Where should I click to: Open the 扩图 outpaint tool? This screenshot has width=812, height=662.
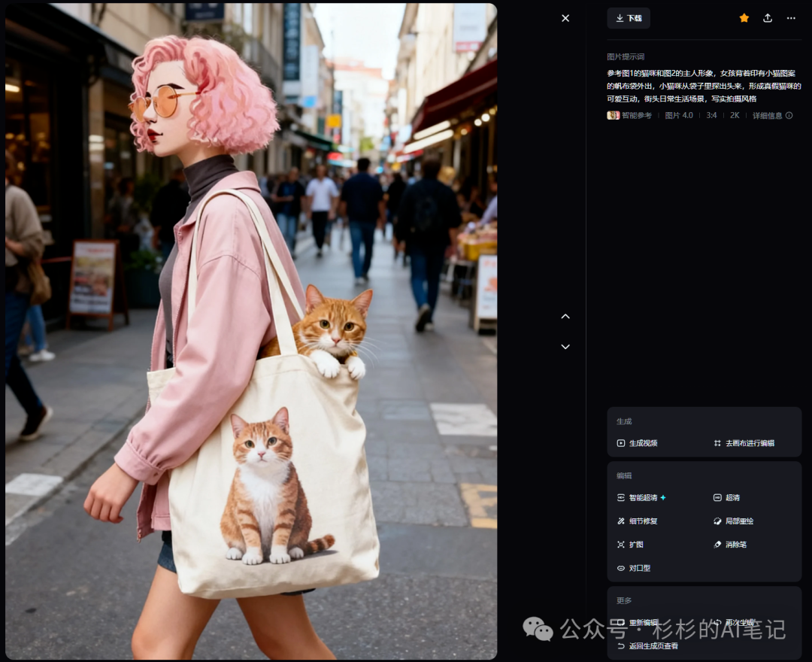[630, 545]
